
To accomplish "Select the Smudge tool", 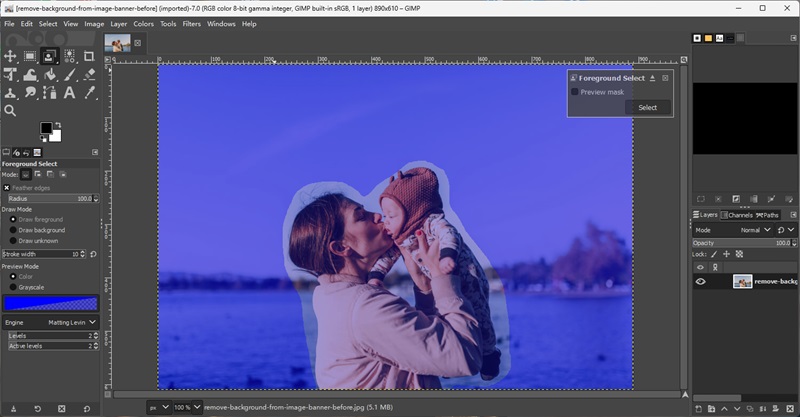I will (30, 93).
